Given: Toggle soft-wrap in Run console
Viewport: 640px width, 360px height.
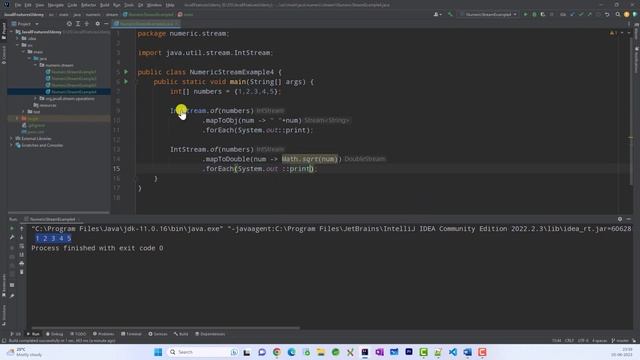Looking at the screenshot, I should (x=22, y=246).
